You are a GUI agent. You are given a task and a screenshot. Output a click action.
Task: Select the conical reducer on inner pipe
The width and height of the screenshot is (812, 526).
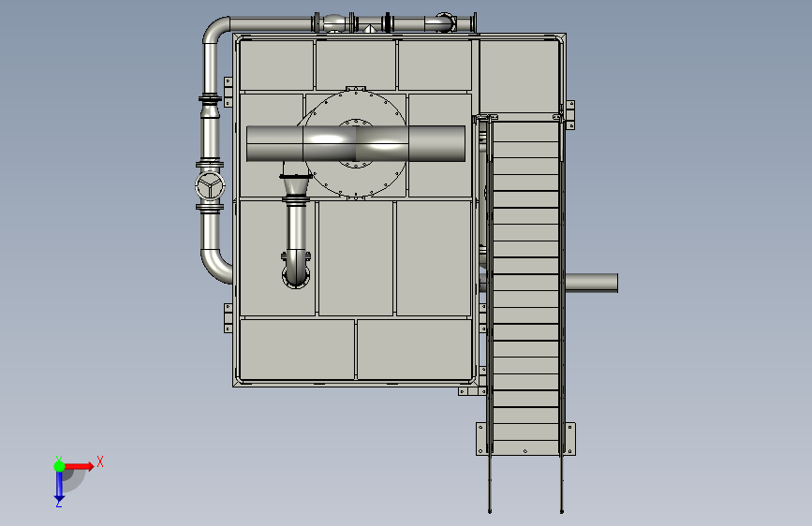[296, 186]
